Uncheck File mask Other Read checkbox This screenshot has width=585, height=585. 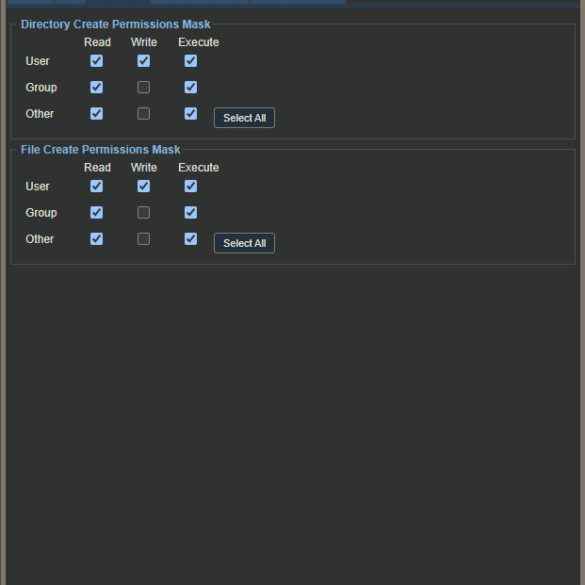click(x=97, y=239)
